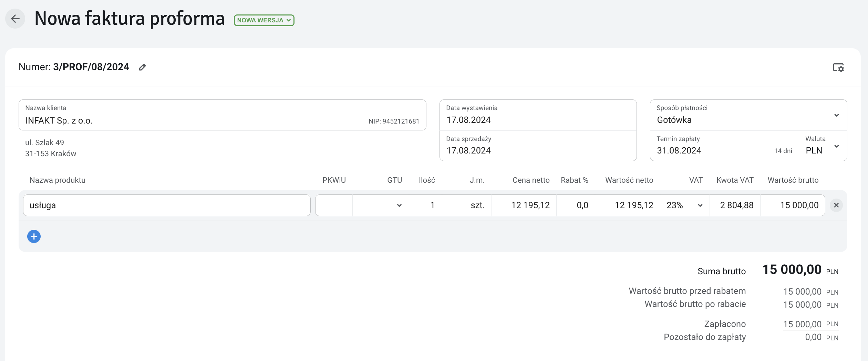868x361 pixels.
Task: Click the Wartość brutto po rabacie value
Action: (x=802, y=305)
